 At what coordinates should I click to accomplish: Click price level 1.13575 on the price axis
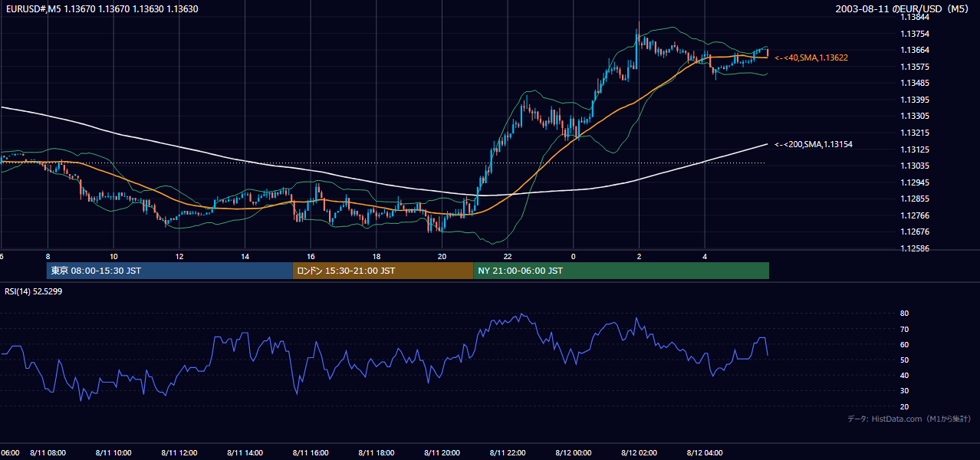pos(915,67)
